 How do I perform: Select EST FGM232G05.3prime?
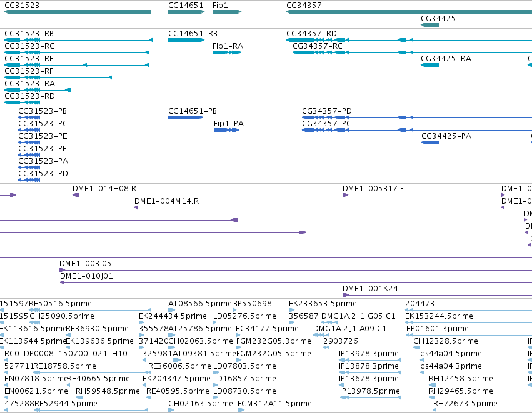[x=239, y=347]
